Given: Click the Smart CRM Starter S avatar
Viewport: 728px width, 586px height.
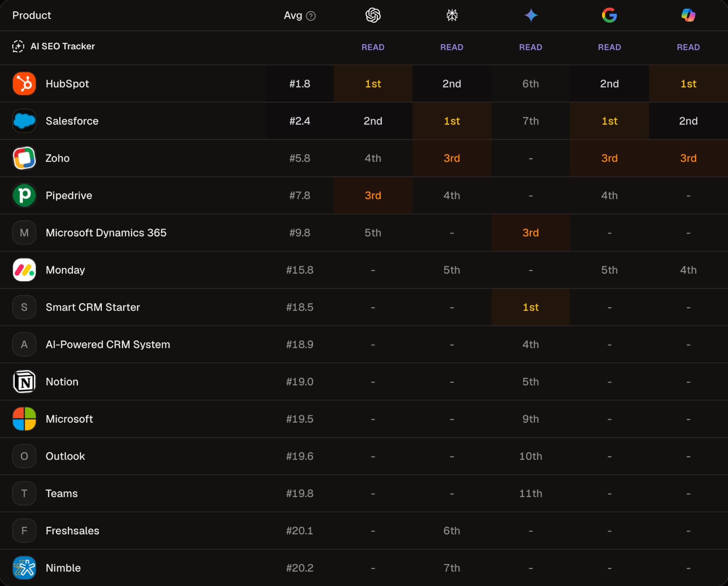Looking at the screenshot, I should pyautogui.click(x=24, y=307).
